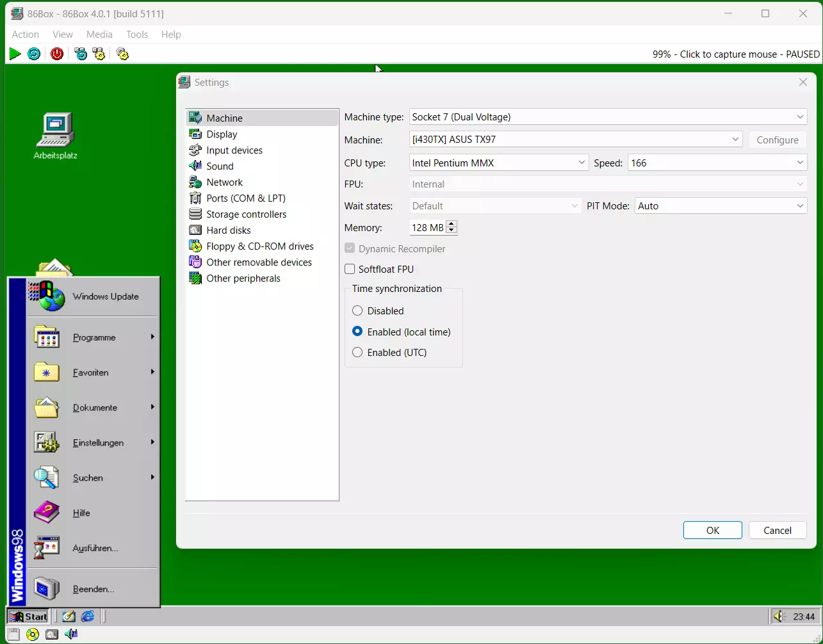823x644 pixels.
Task: Click the 23:44 taskbar clock
Action: 804,616
